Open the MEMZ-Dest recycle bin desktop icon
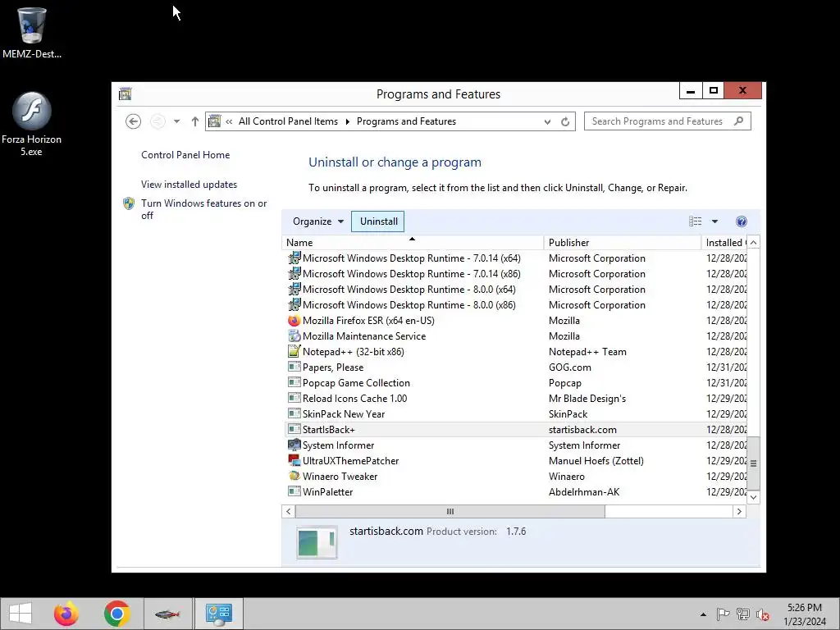840x630 pixels. pyautogui.click(x=32, y=32)
